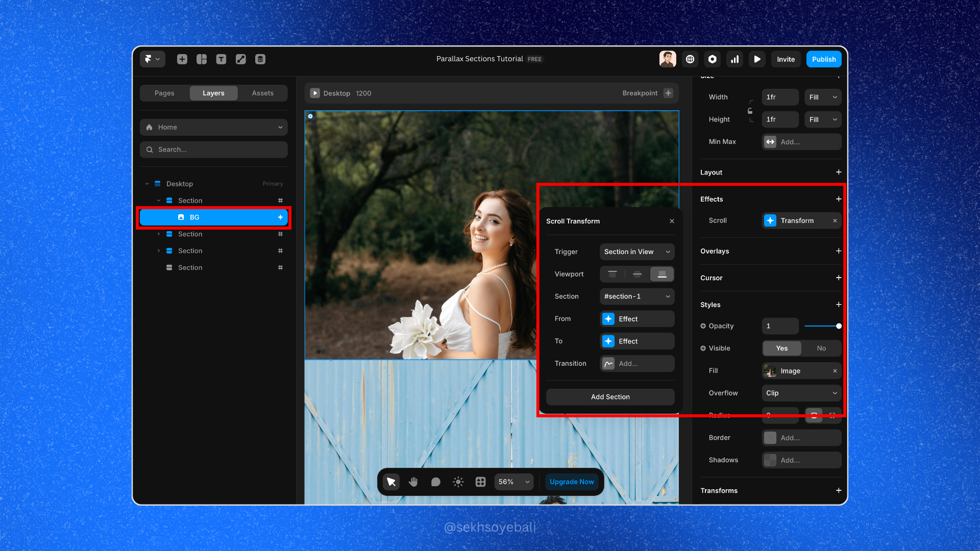Select the top Viewport alignment option
Viewport: 980px width, 551px height.
pyautogui.click(x=612, y=274)
